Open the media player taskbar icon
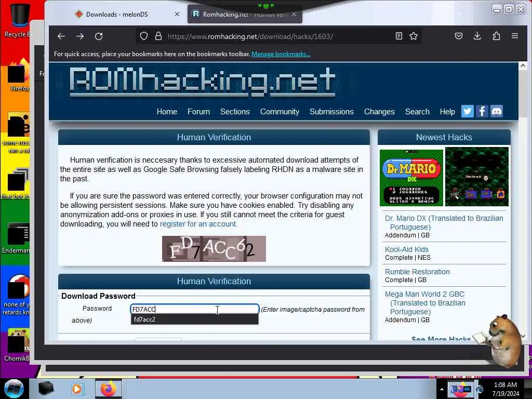The height and width of the screenshot is (399, 532). tap(77, 389)
